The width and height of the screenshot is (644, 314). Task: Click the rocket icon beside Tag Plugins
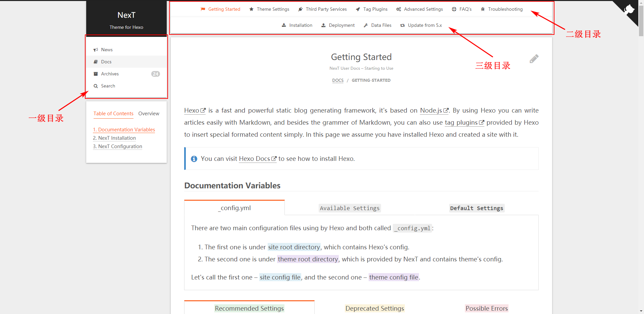[358, 9]
